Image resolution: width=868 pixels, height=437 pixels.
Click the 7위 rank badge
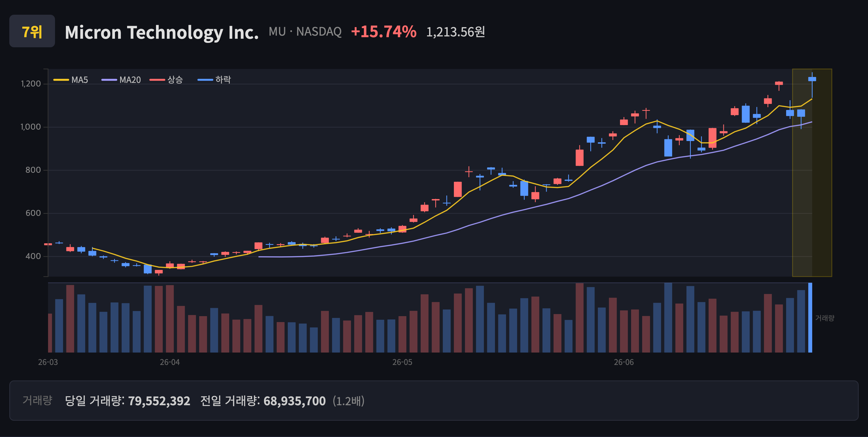tap(32, 31)
